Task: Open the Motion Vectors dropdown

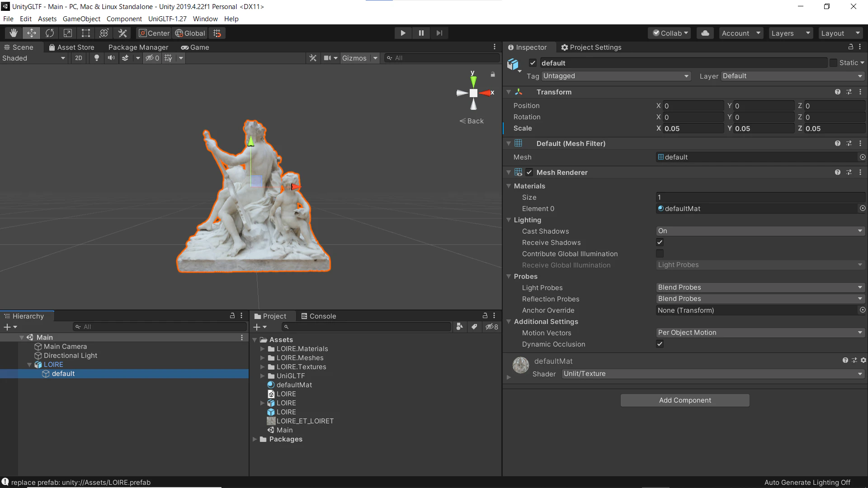Action: [x=760, y=333]
